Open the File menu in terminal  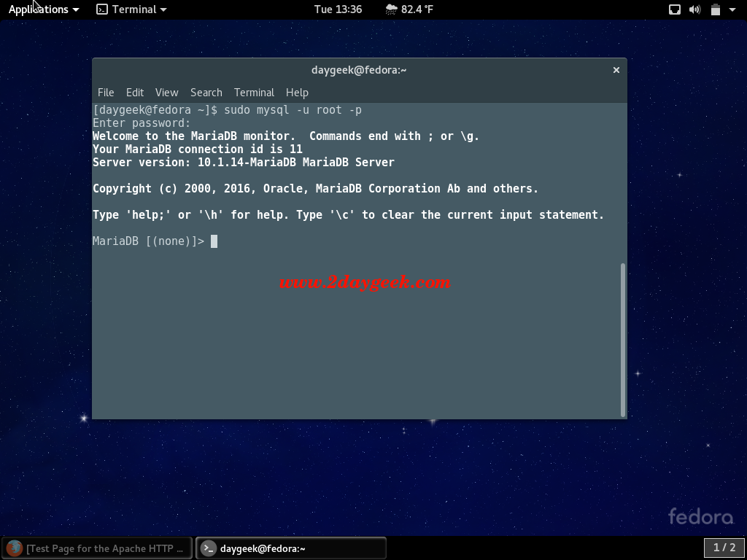[106, 93]
